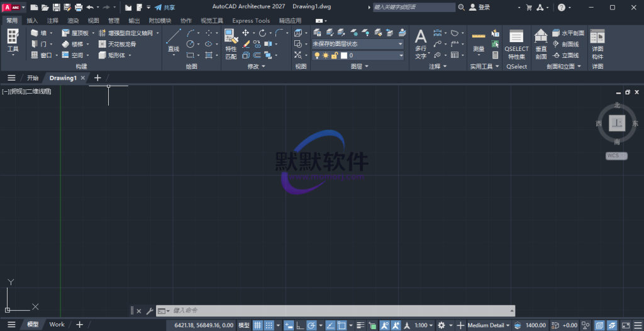Click the layer 0 white color swatch

coord(344,55)
